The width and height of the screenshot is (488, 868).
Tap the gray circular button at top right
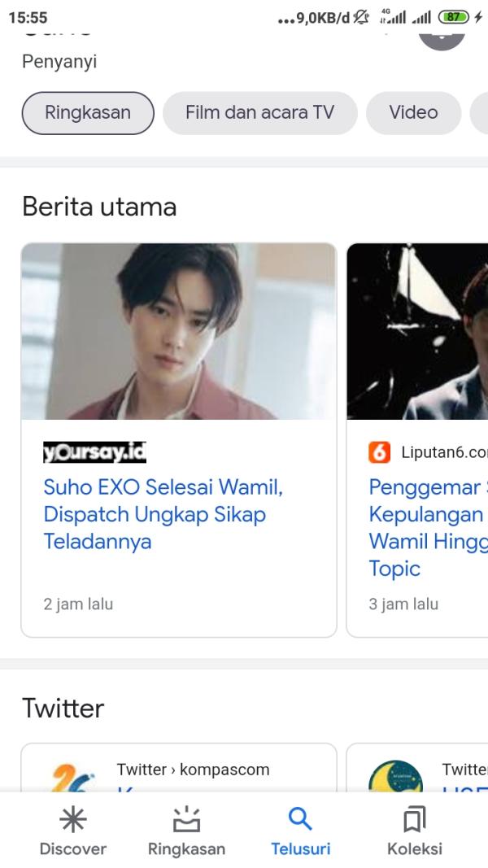(x=442, y=34)
